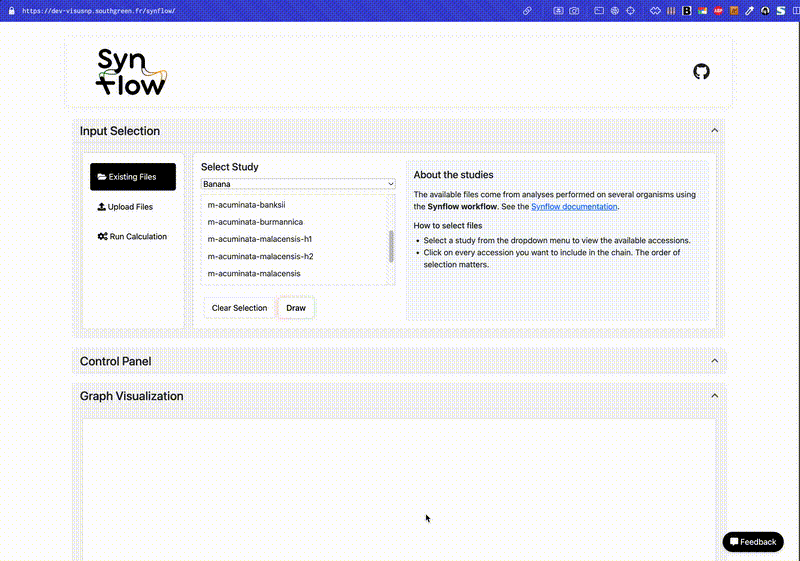This screenshot has width=800, height=561.
Task: Click the lock icon beside the URL
Action: coord(12,11)
